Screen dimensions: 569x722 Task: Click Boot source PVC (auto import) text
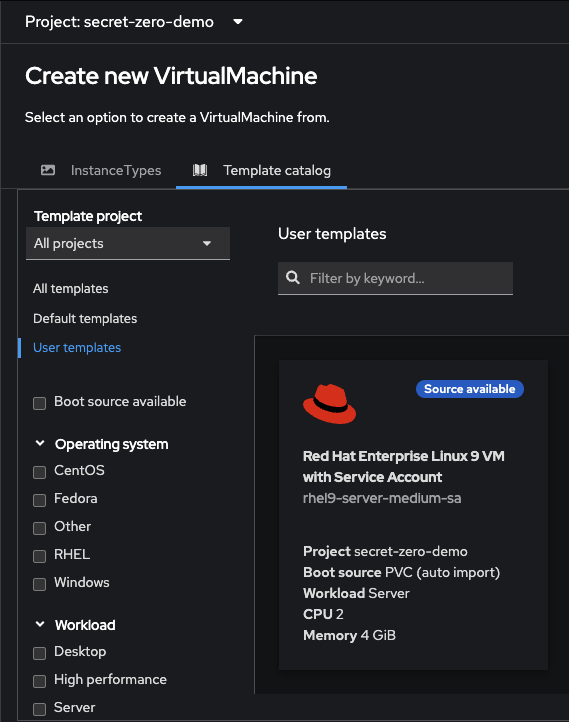(401, 572)
